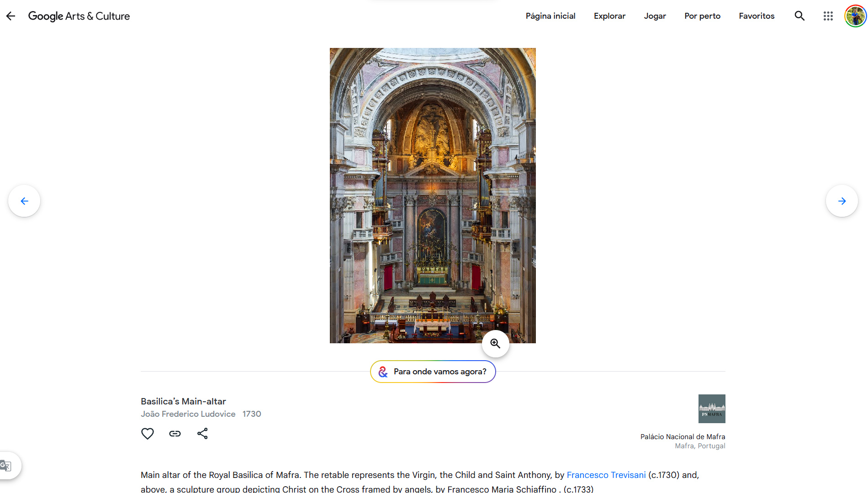
Task: Open the Francesco Trevisani link
Action: tap(606, 475)
